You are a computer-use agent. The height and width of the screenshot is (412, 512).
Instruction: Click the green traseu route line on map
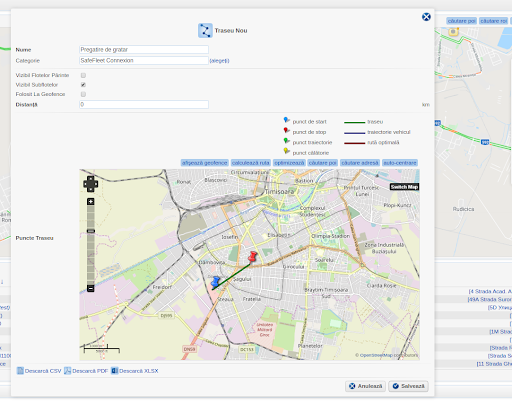[x=232, y=276]
